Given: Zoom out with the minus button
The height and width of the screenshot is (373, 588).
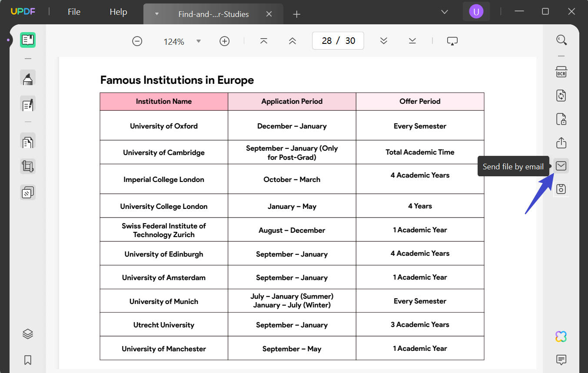Looking at the screenshot, I should click(x=137, y=41).
